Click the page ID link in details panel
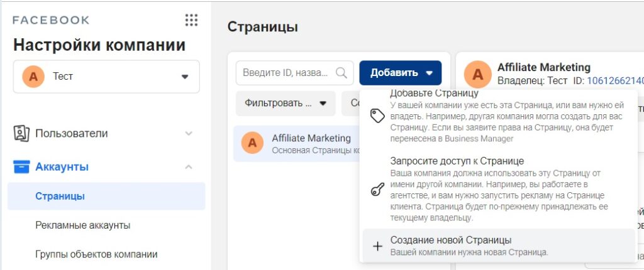The height and width of the screenshot is (270, 644). coord(615,81)
